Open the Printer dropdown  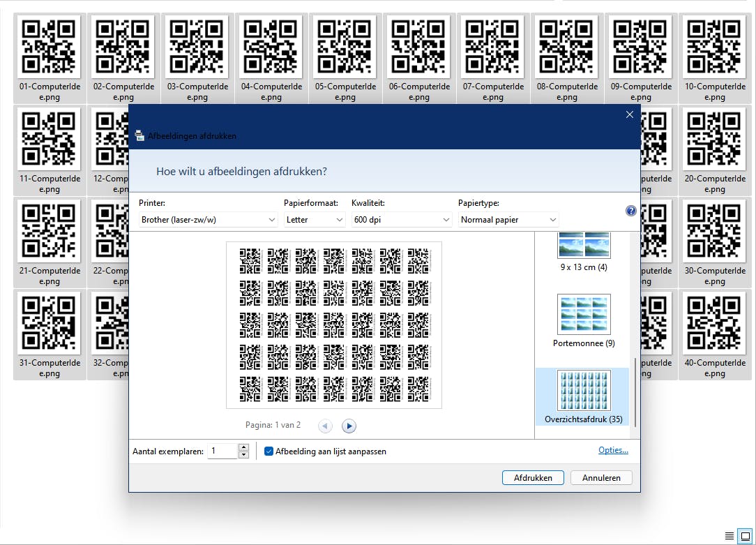coord(209,220)
